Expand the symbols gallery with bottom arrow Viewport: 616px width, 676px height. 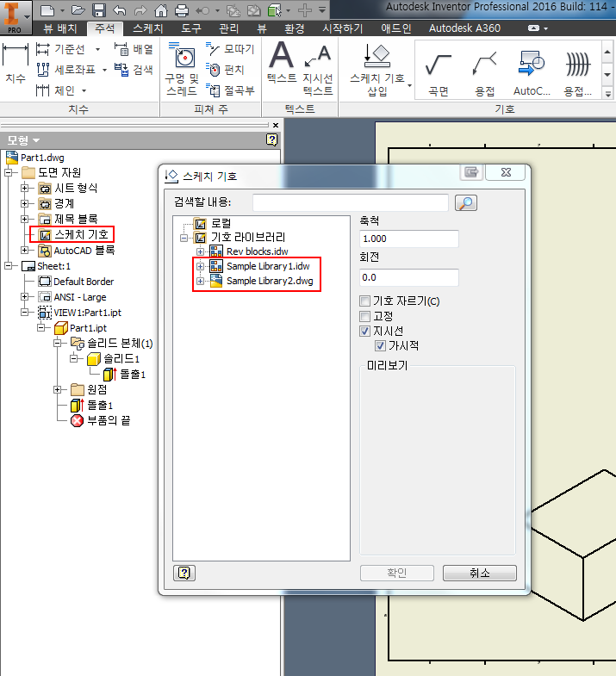[x=607, y=93]
